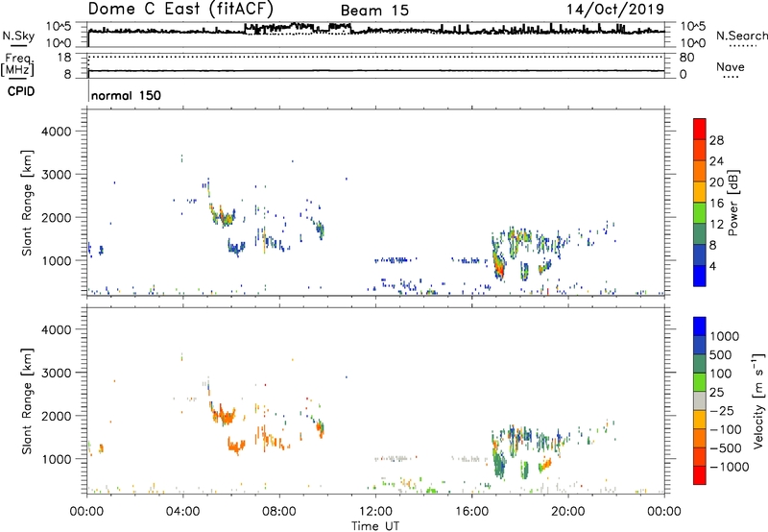Click the 'Time UT' axis title
The height and width of the screenshot is (532, 768).
375,526
